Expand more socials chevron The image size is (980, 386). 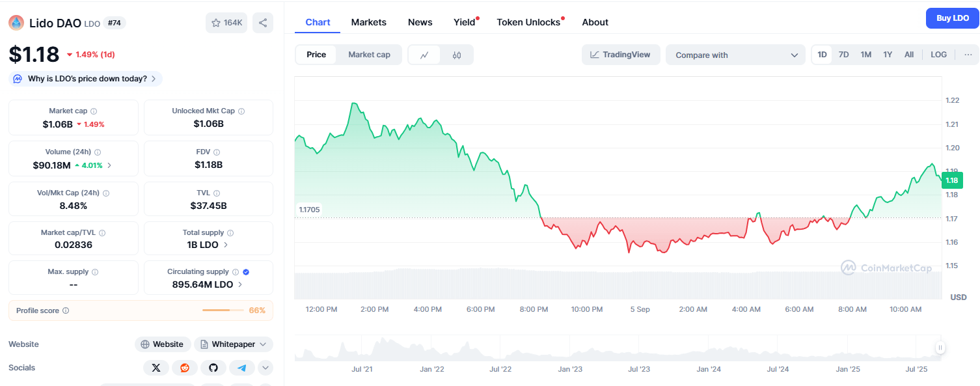(x=265, y=368)
